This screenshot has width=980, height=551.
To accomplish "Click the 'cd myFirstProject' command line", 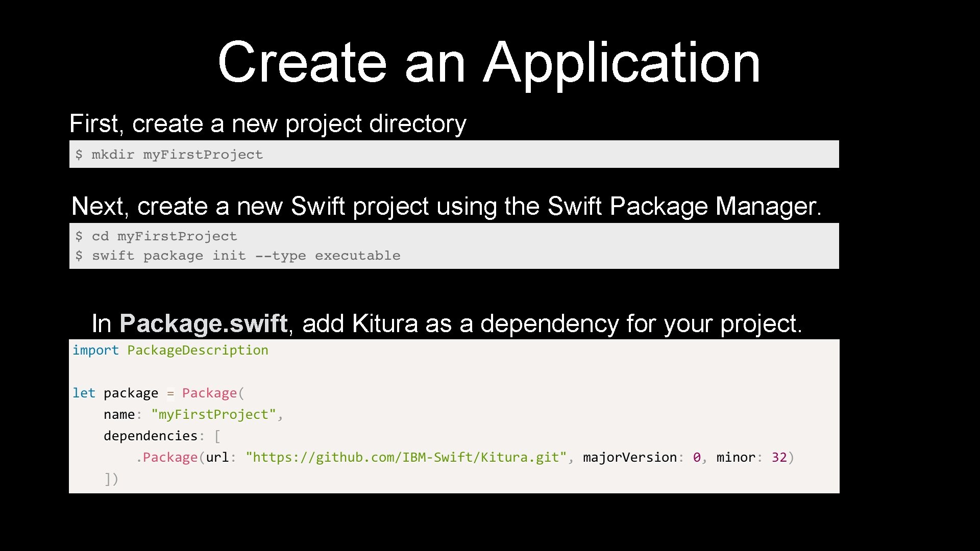I will click(x=164, y=236).
